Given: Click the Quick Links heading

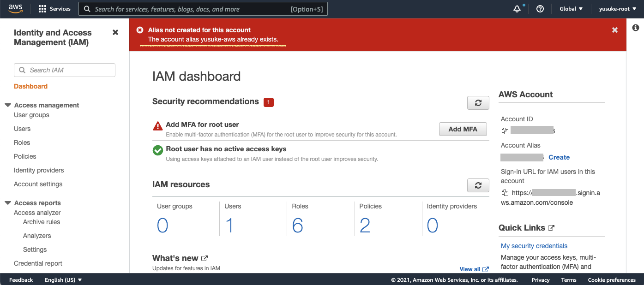Looking at the screenshot, I should [522, 228].
